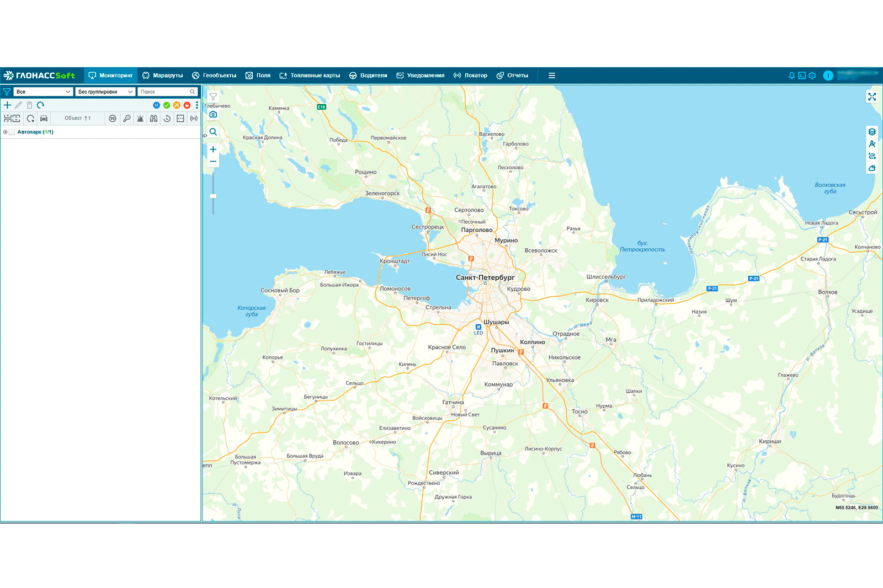883x588 pixels.
Task: Click the expand all groups icon
Action: (x=16, y=118)
